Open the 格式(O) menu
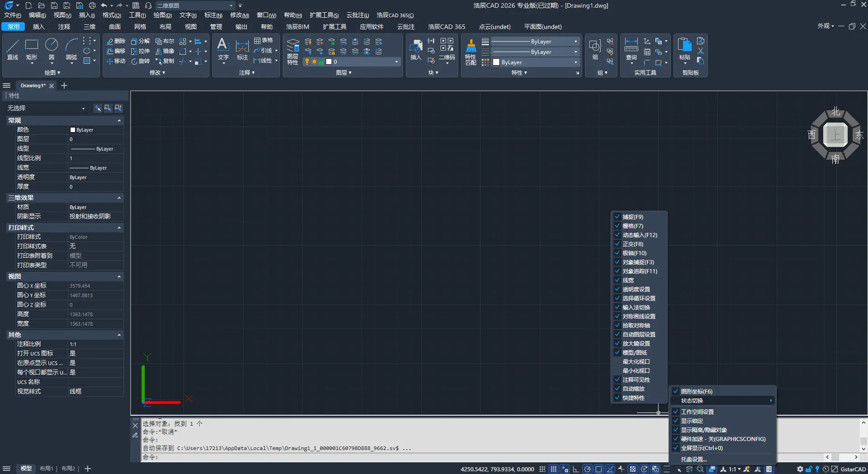This screenshot has height=474, width=868. coord(111,15)
